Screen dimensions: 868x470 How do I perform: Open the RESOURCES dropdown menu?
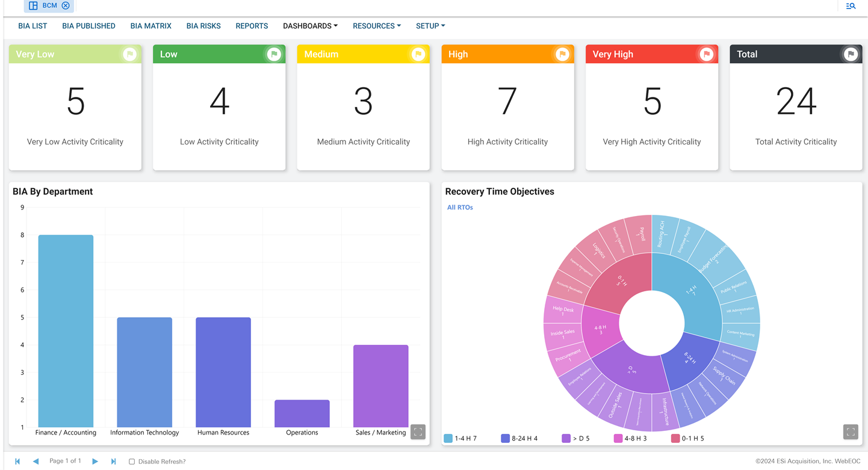pyautogui.click(x=376, y=26)
